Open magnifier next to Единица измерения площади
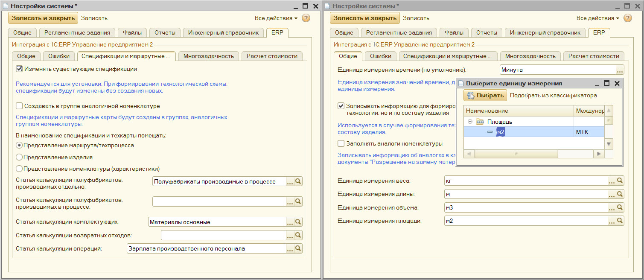This screenshot has height=280, width=644. click(x=620, y=221)
